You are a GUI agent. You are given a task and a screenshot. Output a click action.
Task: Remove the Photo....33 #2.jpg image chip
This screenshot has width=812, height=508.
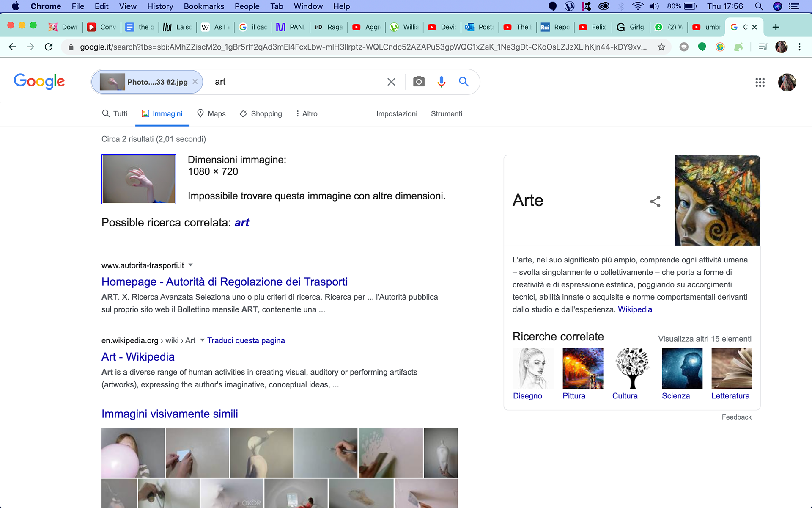pos(195,82)
